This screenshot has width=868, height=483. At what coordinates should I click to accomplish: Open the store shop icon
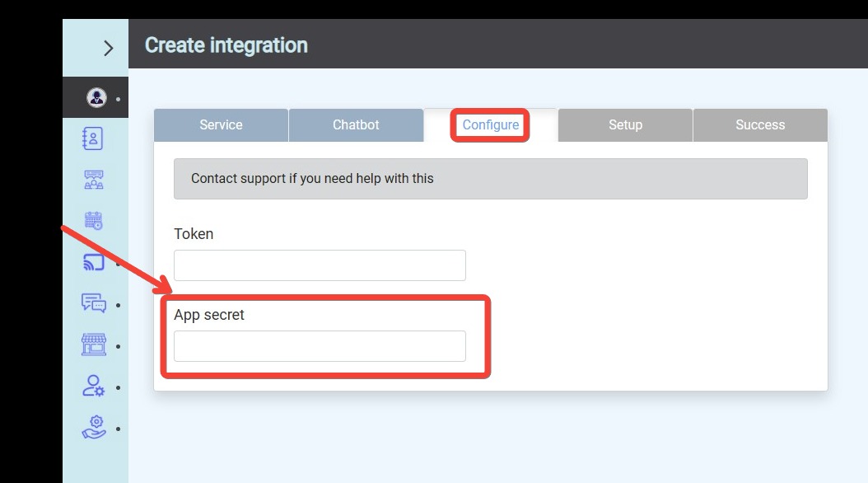(x=94, y=345)
